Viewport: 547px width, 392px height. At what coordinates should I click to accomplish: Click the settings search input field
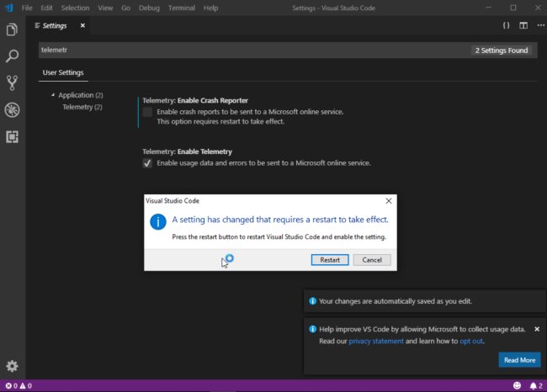click(x=252, y=50)
